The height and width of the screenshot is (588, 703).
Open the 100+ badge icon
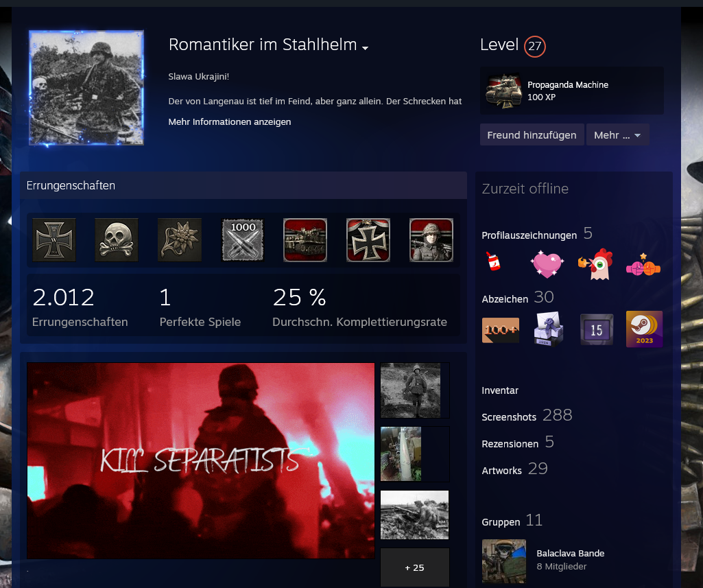(x=500, y=329)
